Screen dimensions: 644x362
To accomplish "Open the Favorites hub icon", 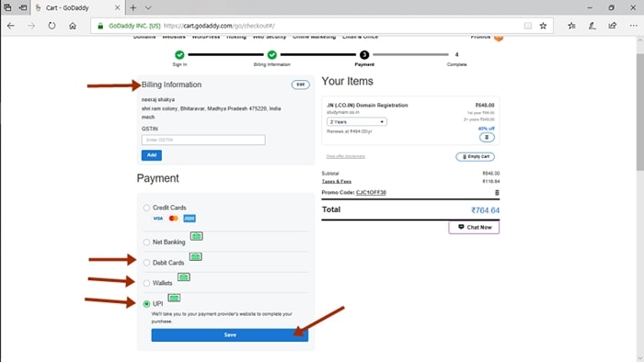I will pyautogui.click(x=571, y=26).
